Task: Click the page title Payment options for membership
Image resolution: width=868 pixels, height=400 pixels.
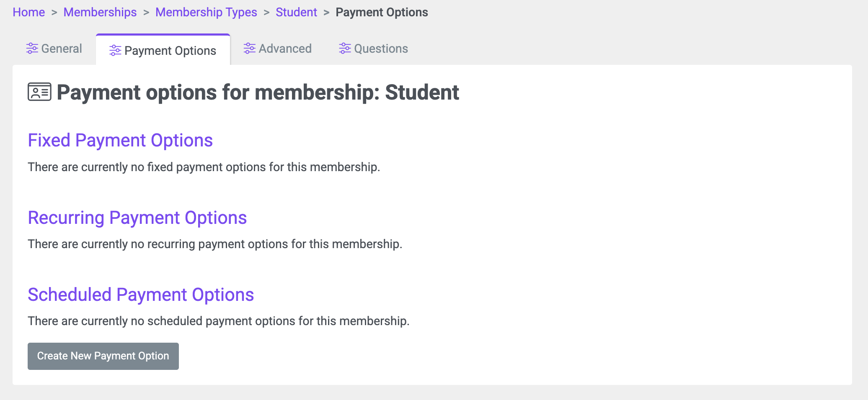Action: click(x=258, y=92)
